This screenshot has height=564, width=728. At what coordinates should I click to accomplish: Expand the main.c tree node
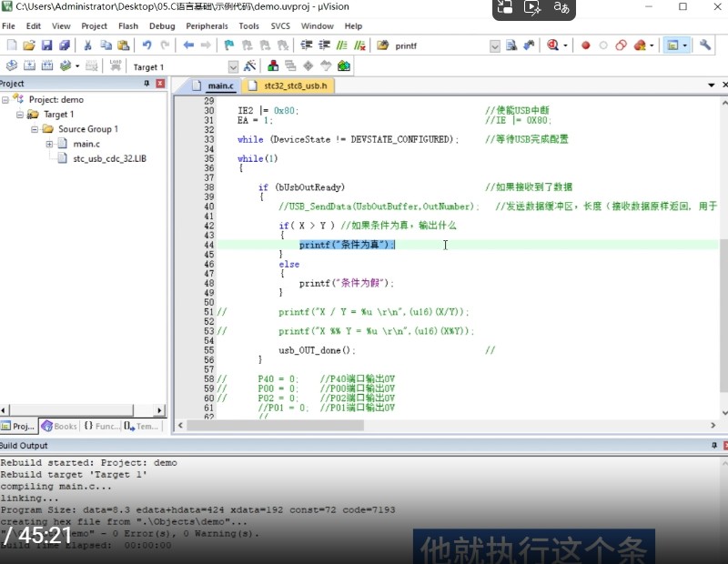(50, 144)
